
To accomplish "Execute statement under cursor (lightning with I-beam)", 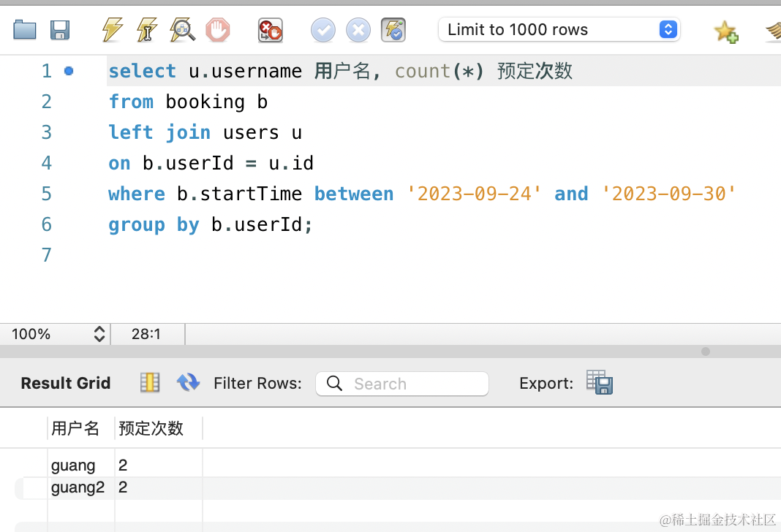I will click(147, 30).
